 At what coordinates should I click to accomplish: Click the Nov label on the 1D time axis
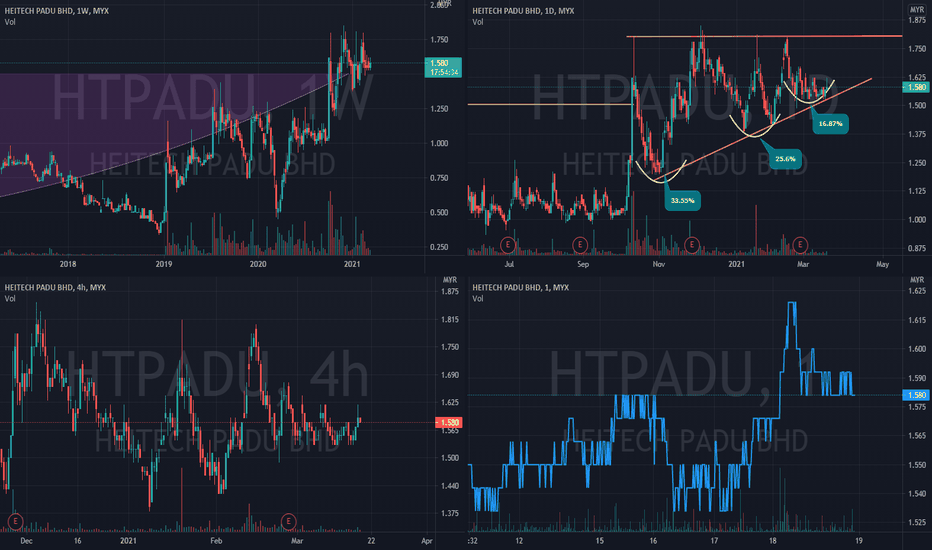pyautogui.click(x=659, y=264)
